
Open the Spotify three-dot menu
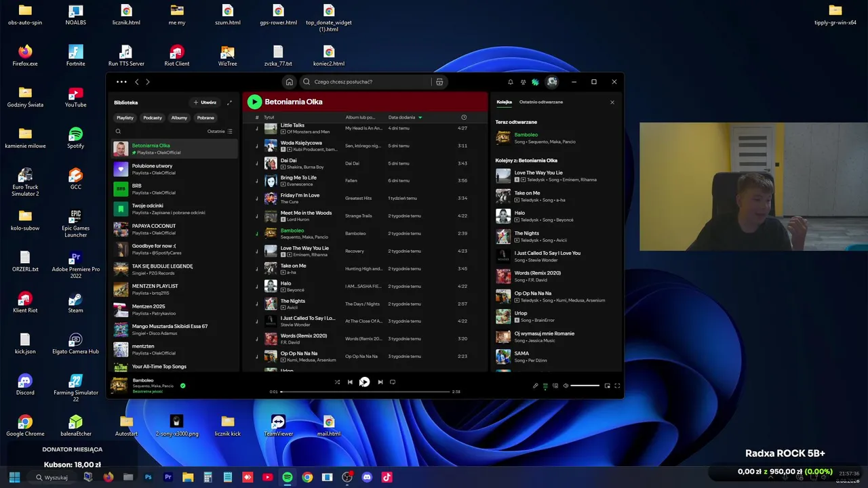point(121,82)
